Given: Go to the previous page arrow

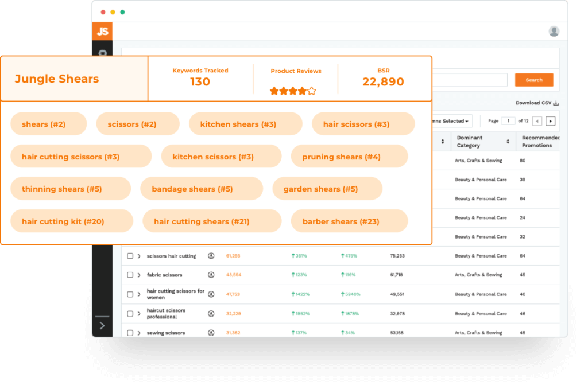Looking at the screenshot, I should click(537, 121).
